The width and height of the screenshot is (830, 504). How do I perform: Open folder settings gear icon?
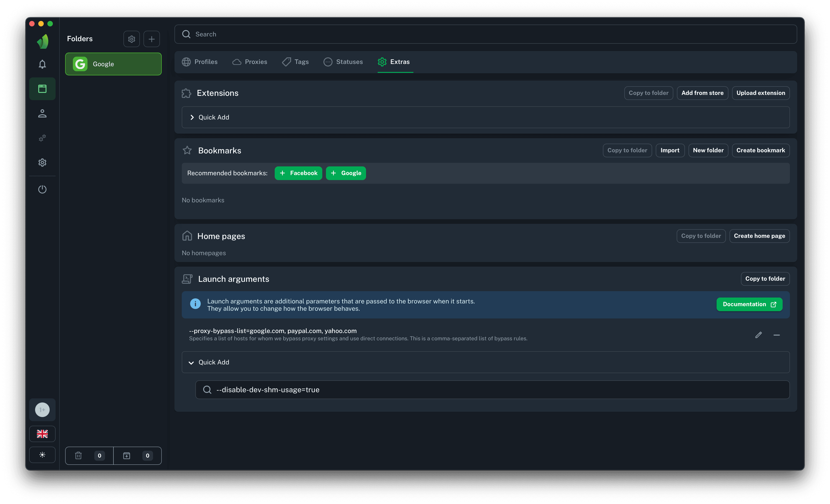coord(132,39)
